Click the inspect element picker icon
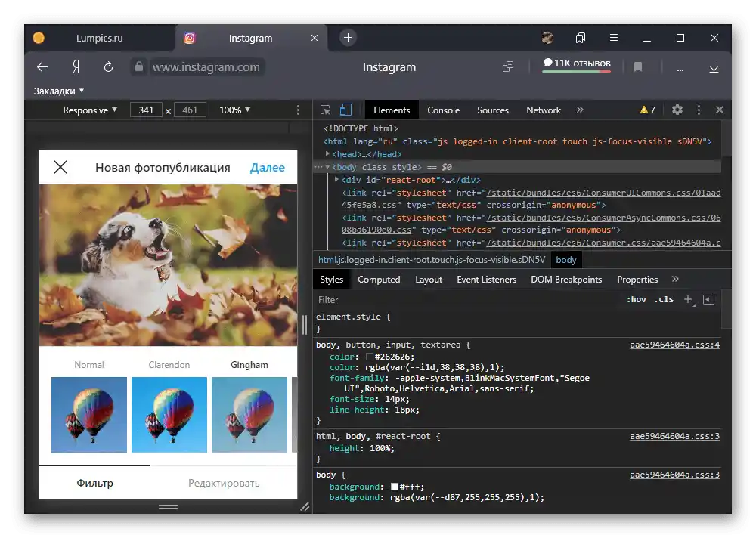756x538 pixels. click(326, 110)
